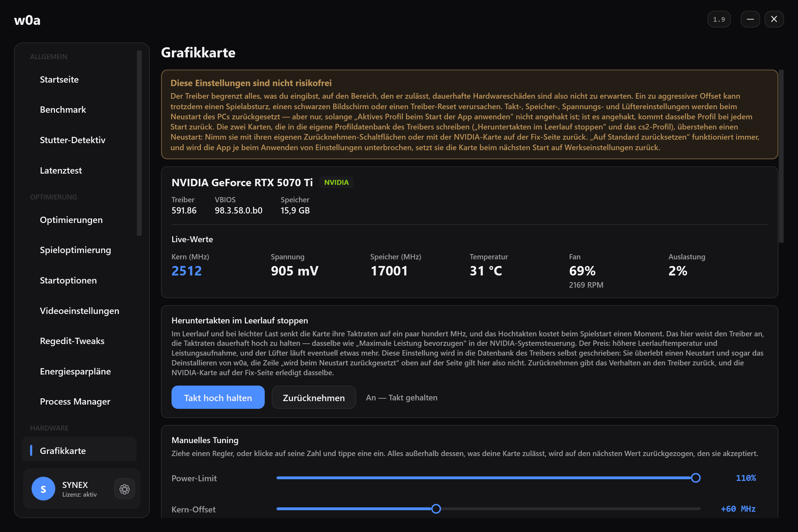
Task: Open the Optimierungen section
Action: 79,220
